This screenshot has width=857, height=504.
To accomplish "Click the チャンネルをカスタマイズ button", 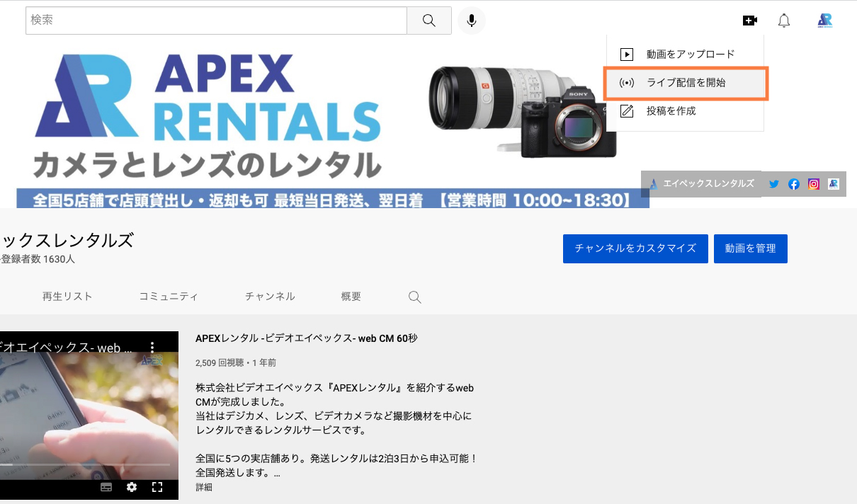I will pyautogui.click(x=635, y=248).
